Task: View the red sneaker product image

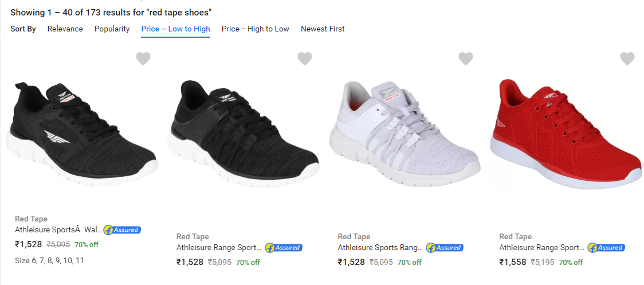Action: [x=565, y=132]
